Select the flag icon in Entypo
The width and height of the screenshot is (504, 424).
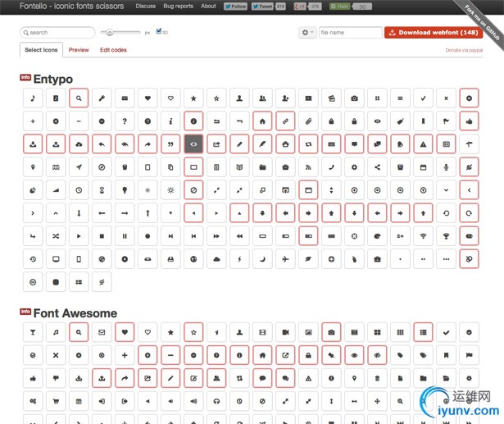pos(446,121)
